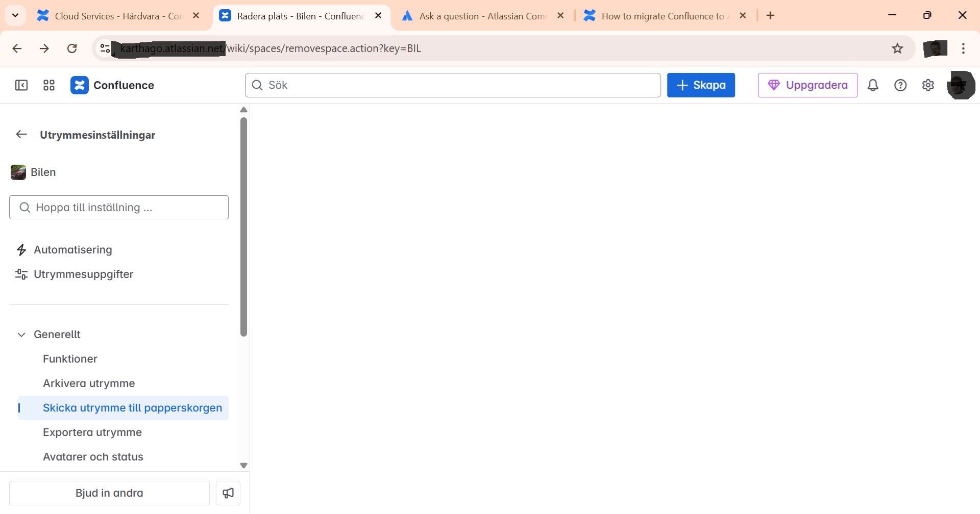Select Exportera utrymme in the sidebar
This screenshot has width=980, height=514.
click(123, 432)
